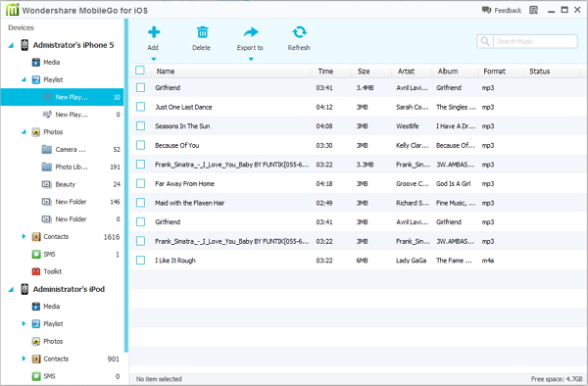
Task: Sort by the Format column header
Action: coord(494,72)
